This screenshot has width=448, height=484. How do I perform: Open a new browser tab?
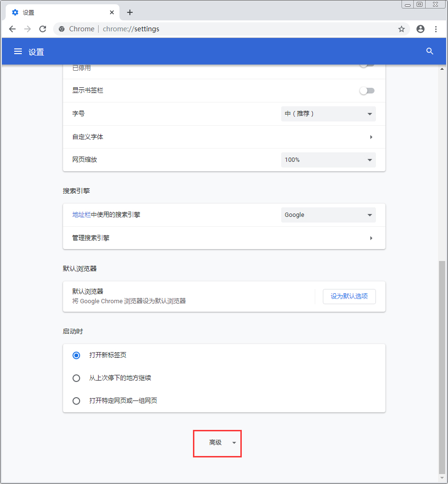[x=129, y=12]
